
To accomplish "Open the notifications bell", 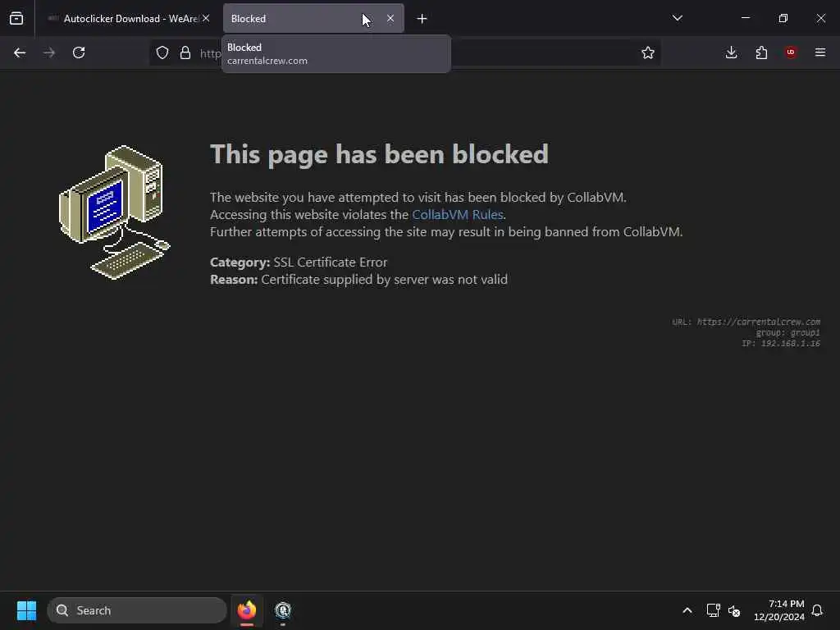I will point(818,610).
